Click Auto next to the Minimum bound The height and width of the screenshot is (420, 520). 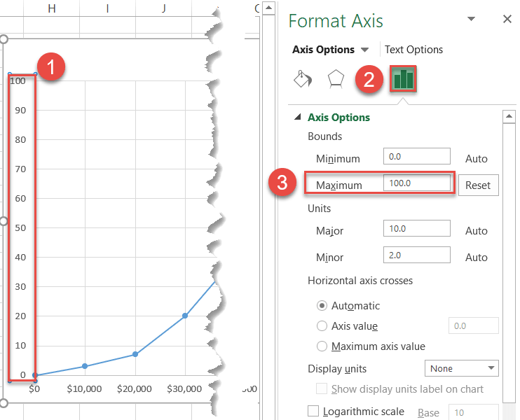click(477, 159)
